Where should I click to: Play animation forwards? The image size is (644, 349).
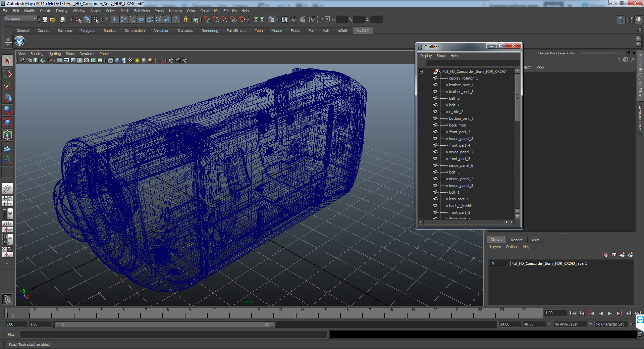pos(610,313)
